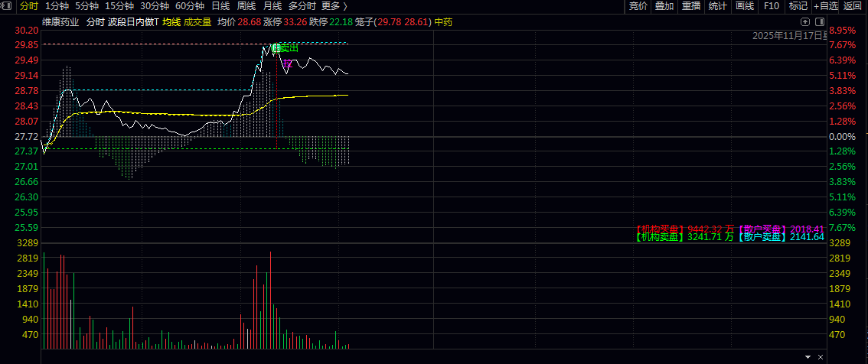
Task: Click the 0.00% right axis label
Action: (x=843, y=136)
